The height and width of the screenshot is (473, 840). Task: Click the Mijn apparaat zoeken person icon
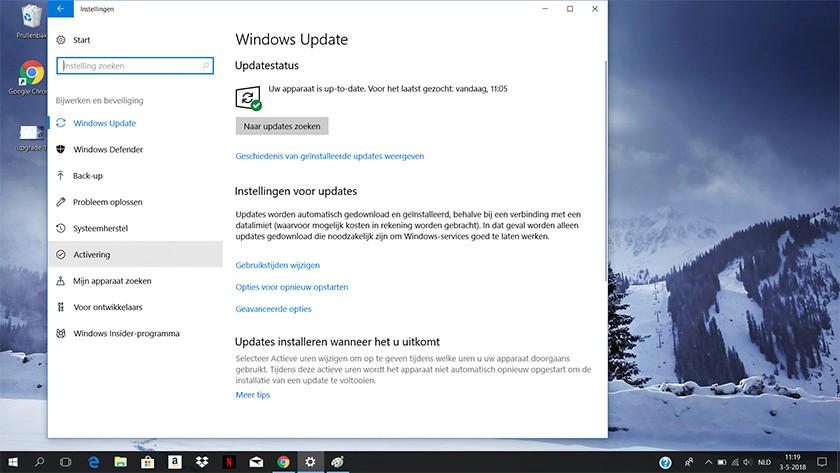pos(61,281)
